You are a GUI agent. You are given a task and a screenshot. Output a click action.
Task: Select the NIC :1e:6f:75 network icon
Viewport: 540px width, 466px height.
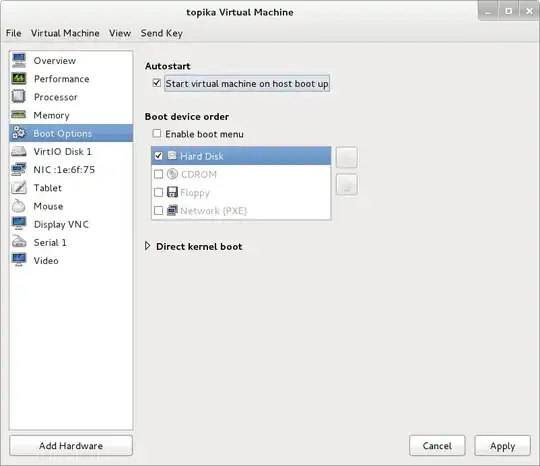pyautogui.click(x=19, y=169)
